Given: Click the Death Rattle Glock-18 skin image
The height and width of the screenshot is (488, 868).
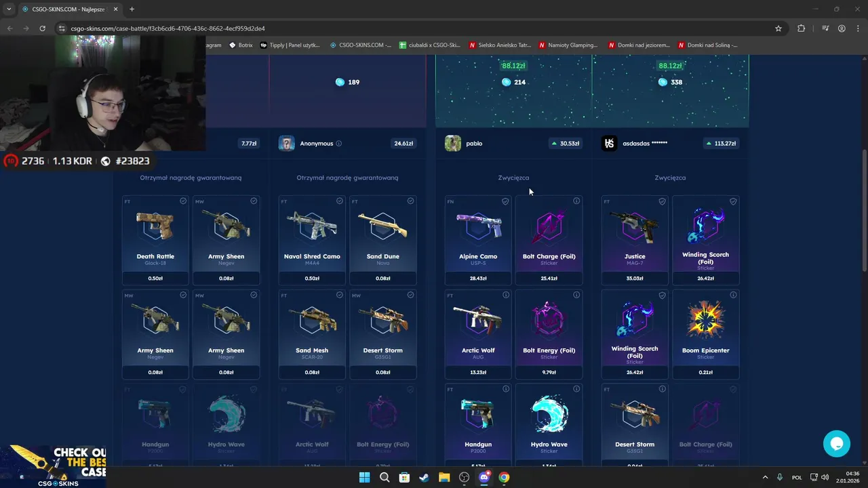Looking at the screenshot, I should pyautogui.click(x=155, y=226).
